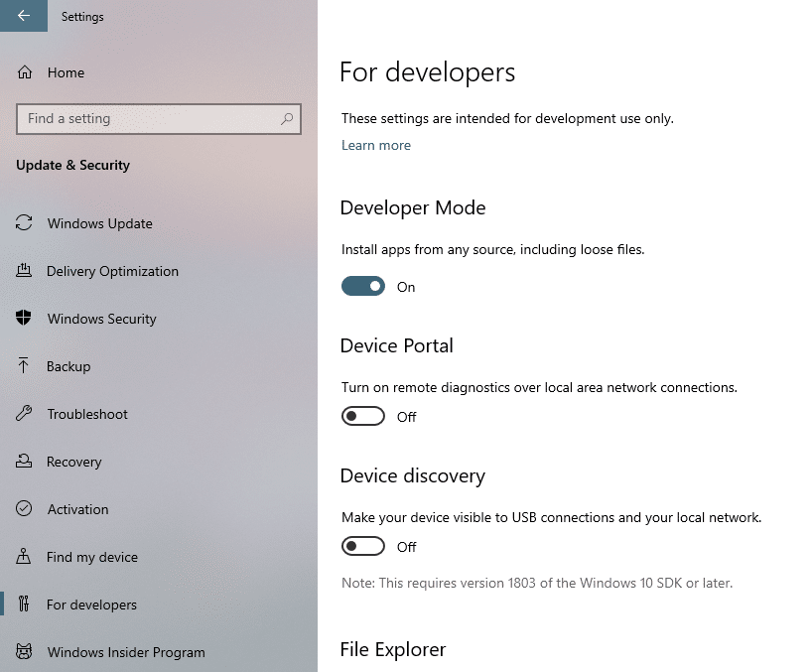
Task: Click the Troubleshoot wrench icon
Action: coord(24,413)
